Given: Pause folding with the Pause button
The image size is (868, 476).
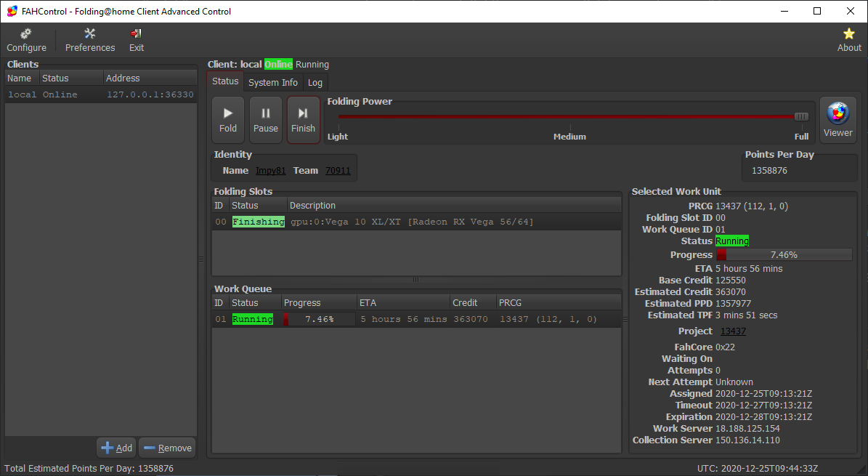Looking at the screenshot, I should [266, 120].
